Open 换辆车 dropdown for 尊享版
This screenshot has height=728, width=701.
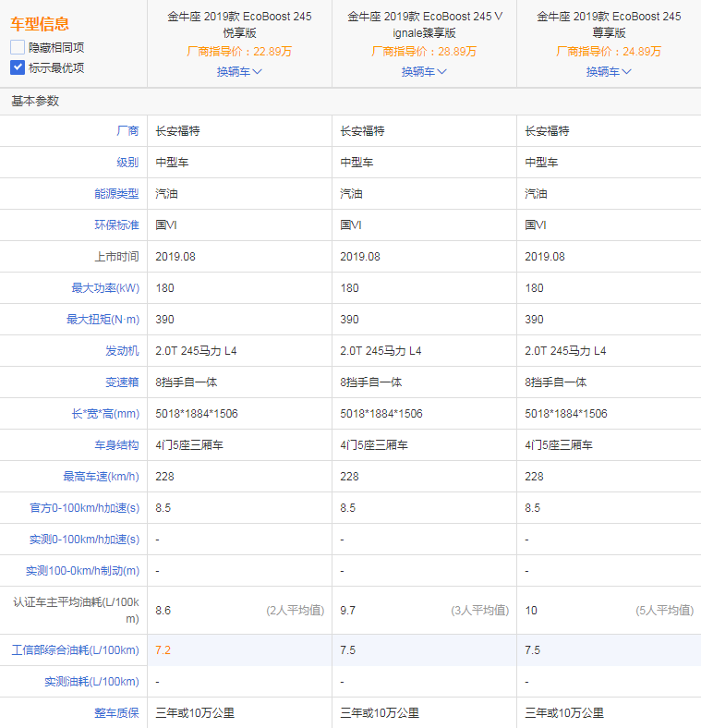coord(609,71)
